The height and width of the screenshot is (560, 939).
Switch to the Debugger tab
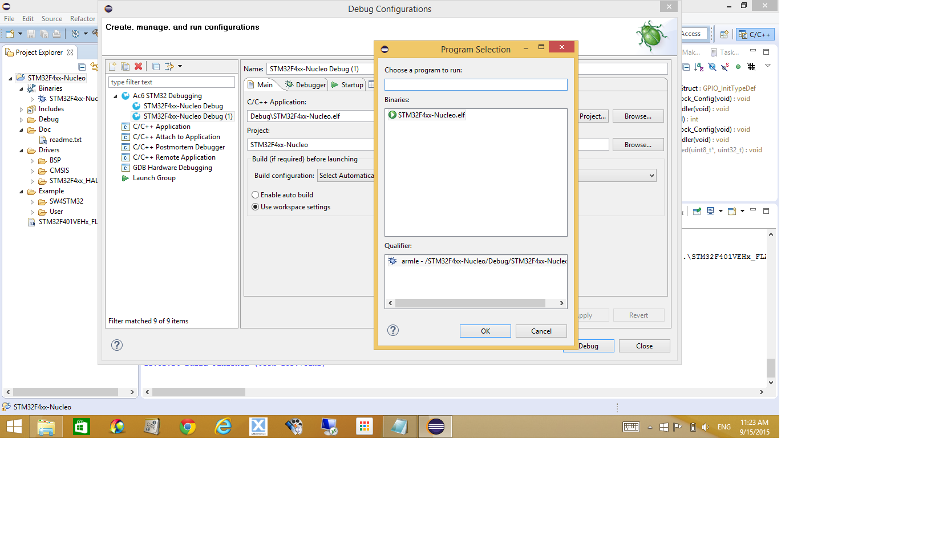(306, 85)
